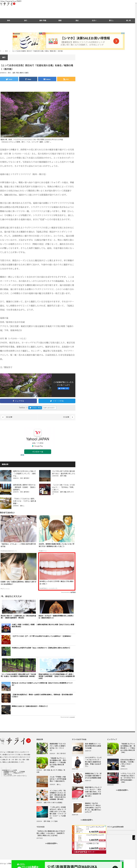Click the arrow on シマホ banner ad
Image resolution: width=137 pixels, height=868 pixels.
click(x=116, y=41)
